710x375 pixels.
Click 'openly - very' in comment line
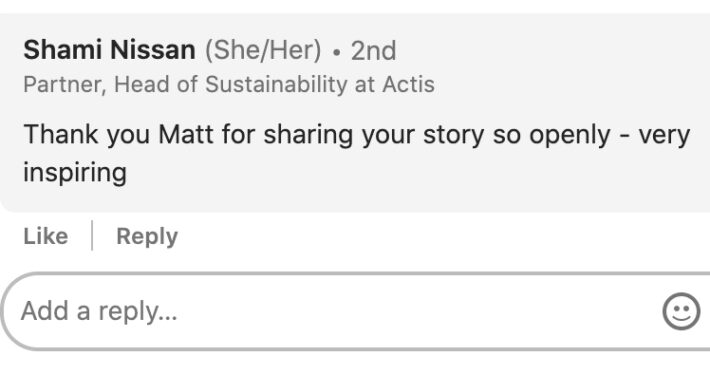[x=610, y=135]
